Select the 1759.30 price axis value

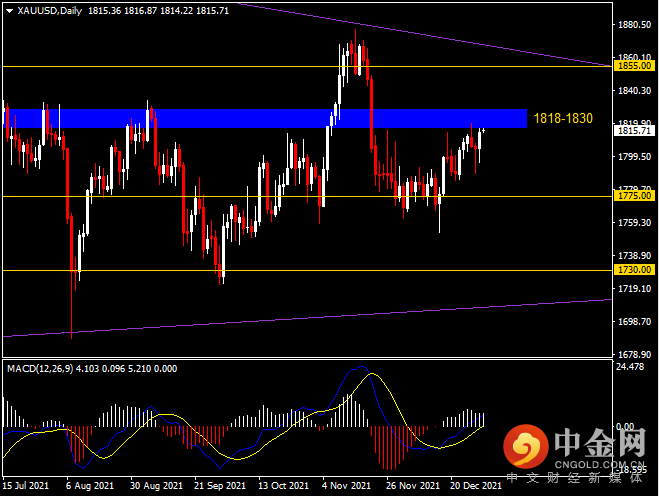click(x=634, y=223)
